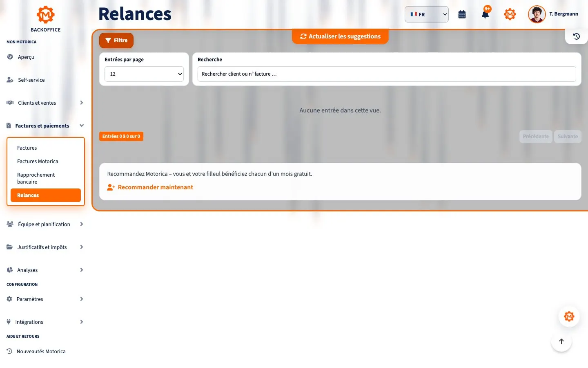Expand Clients et ventes chevron
Screen dimensions: 588x368
pos(82,103)
